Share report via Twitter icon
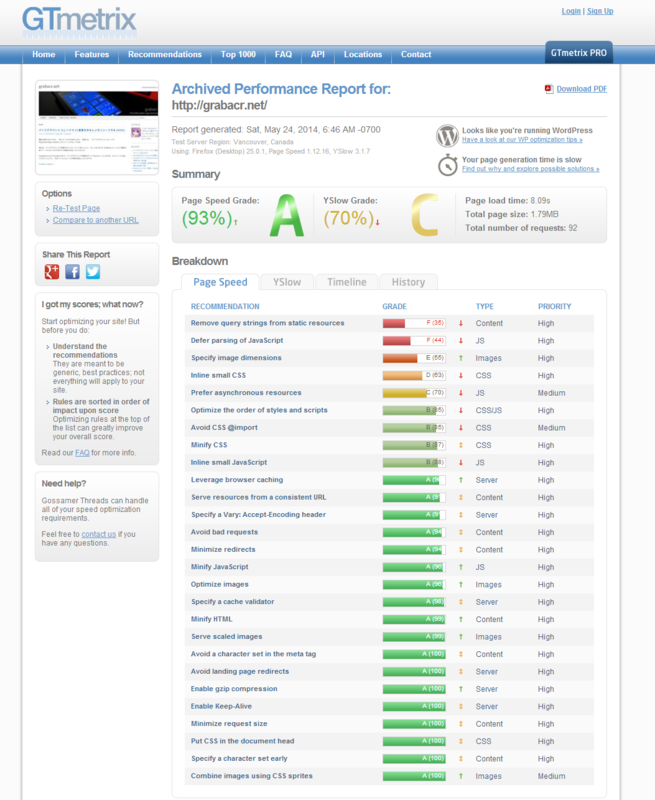Viewport: 655px width, 800px height. click(93, 271)
